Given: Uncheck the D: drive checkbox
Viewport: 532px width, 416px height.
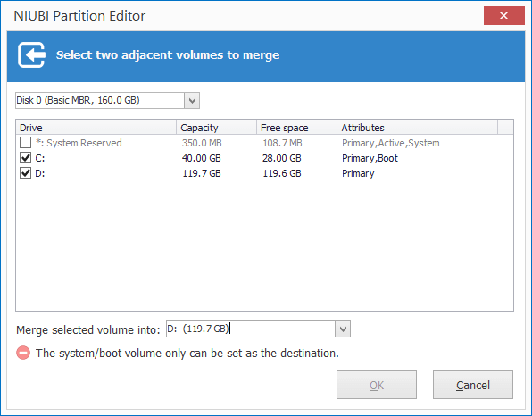Looking at the screenshot, I should tap(26, 173).
